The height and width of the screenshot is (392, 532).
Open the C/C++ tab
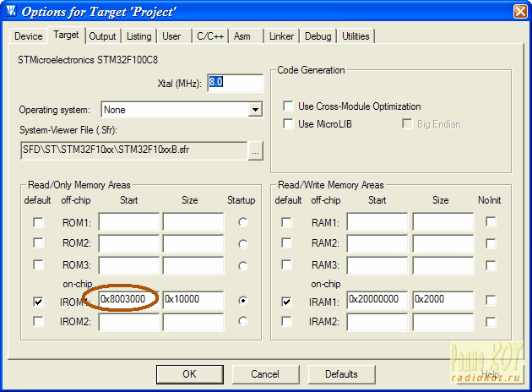[211, 36]
